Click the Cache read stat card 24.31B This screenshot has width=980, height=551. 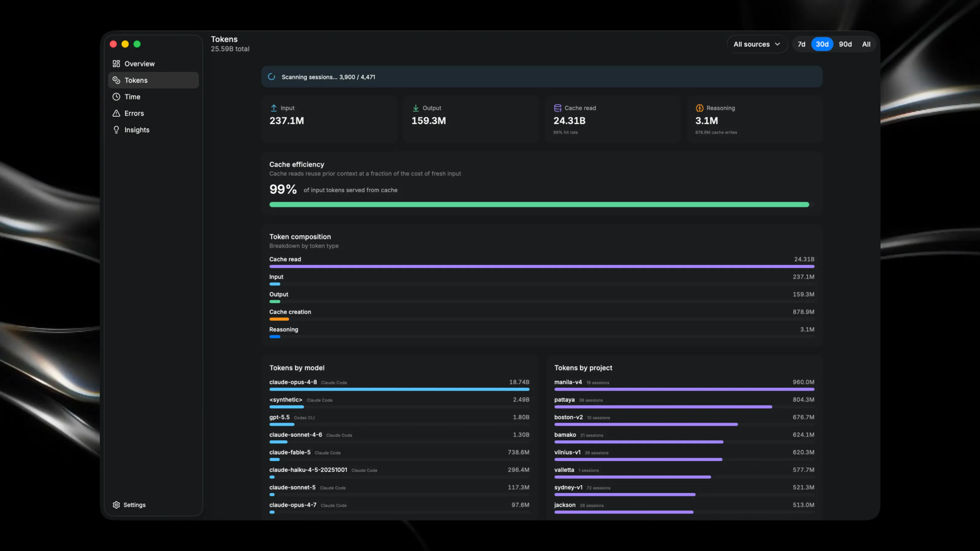(613, 119)
